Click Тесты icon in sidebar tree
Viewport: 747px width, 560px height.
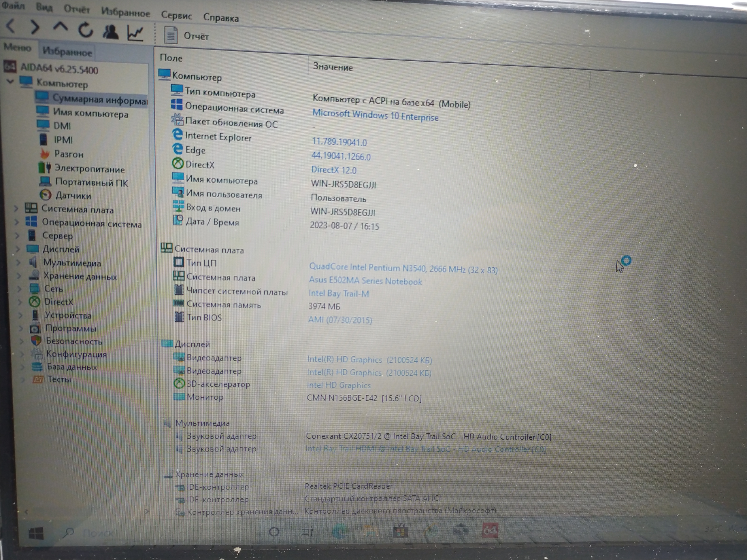[x=38, y=379]
